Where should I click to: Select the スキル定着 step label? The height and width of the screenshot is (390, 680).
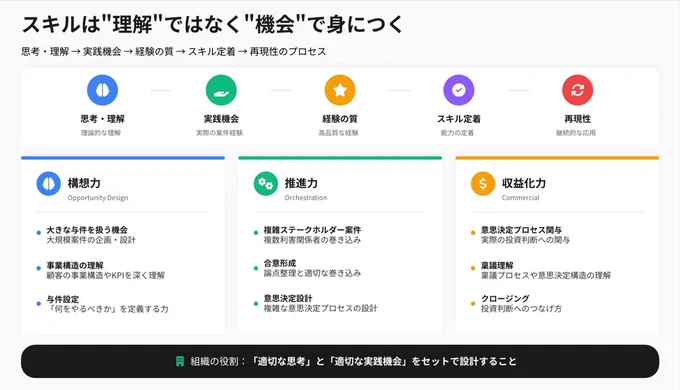pyautogui.click(x=459, y=119)
